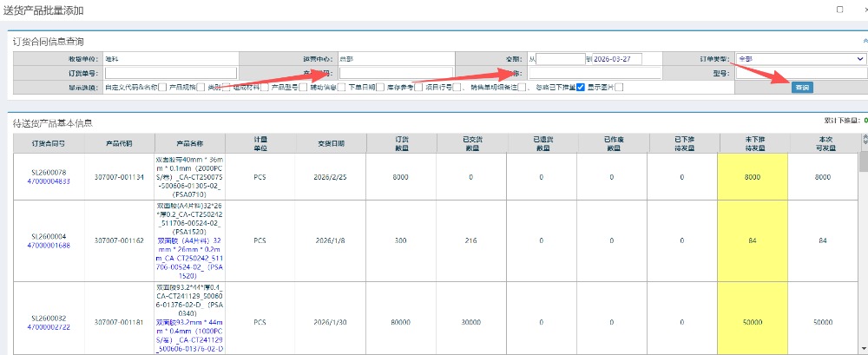
Task: Check the 销售单明细备注 option
Action: tap(521, 88)
